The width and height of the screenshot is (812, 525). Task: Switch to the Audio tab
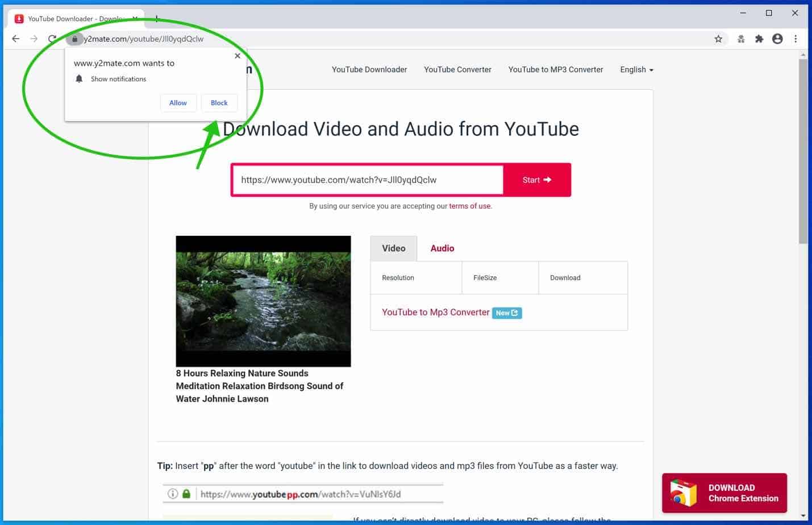(x=442, y=248)
